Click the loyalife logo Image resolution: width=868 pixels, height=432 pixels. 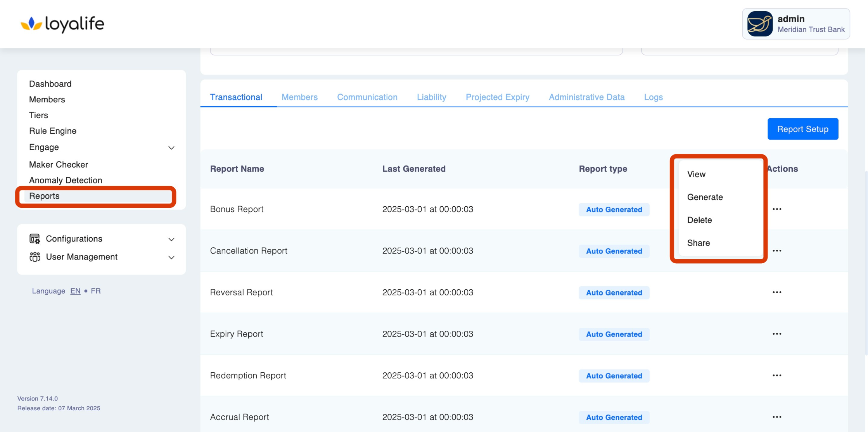[62, 24]
